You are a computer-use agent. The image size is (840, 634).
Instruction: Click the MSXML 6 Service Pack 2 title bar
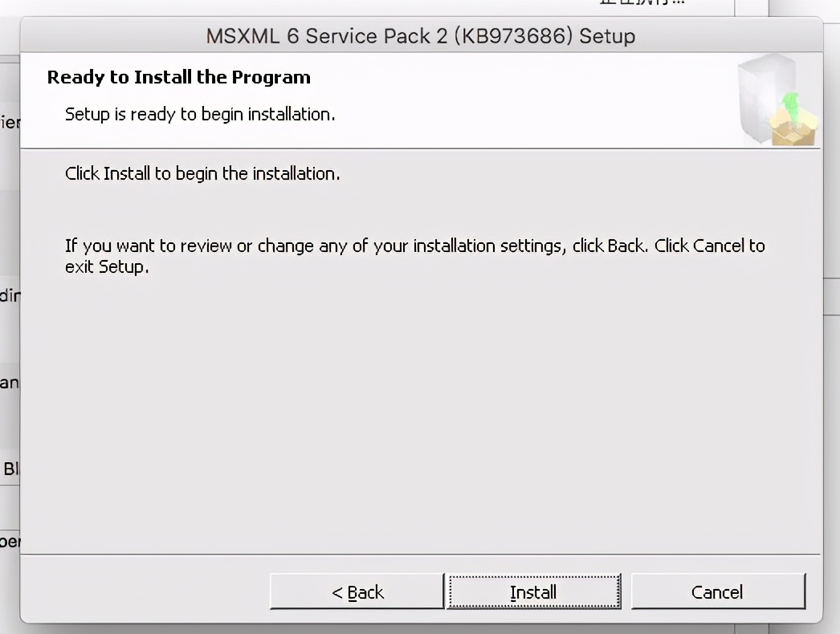tap(421, 36)
